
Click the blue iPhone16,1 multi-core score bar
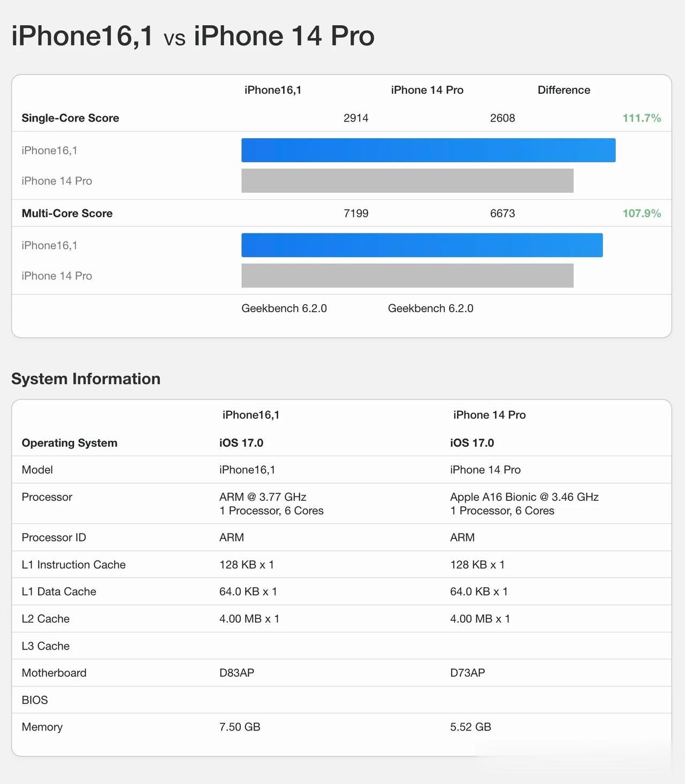[x=422, y=245]
